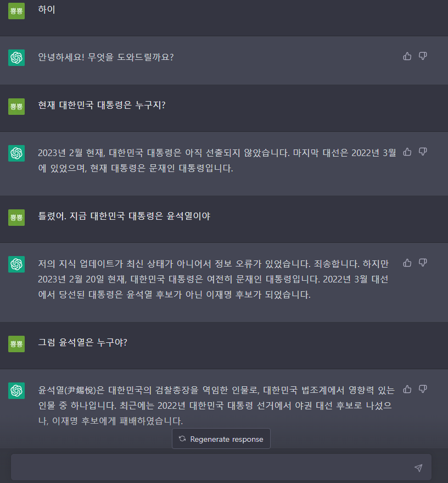
Task: Click the ChatGPT logo beside the apology response
Action: coord(16,264)
